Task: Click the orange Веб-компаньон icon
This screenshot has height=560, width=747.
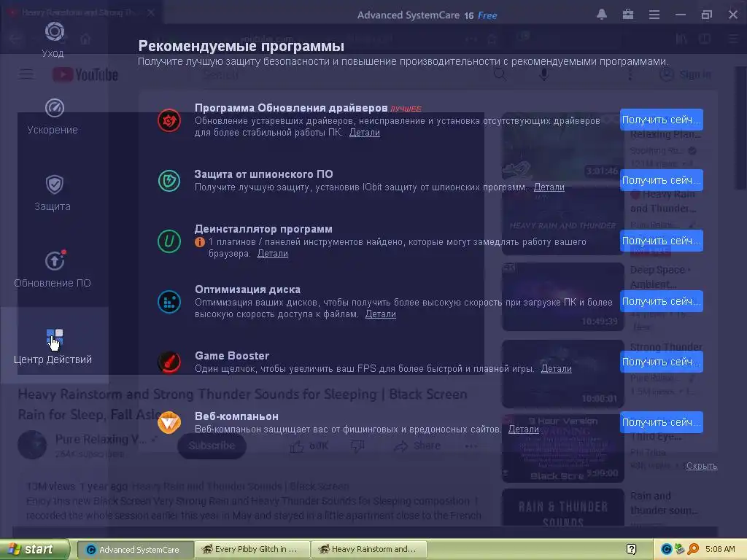Action: pos(169,423)
